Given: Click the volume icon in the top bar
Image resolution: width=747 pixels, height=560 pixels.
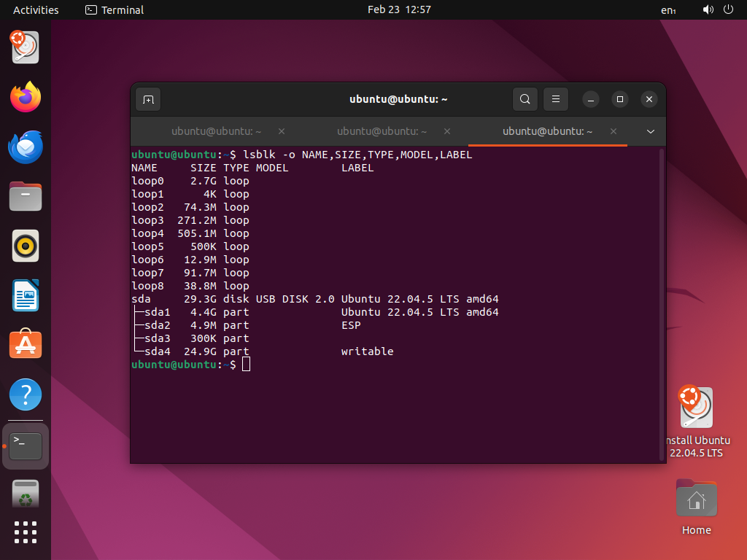Looking at the screenshot, I should point(707,9).
